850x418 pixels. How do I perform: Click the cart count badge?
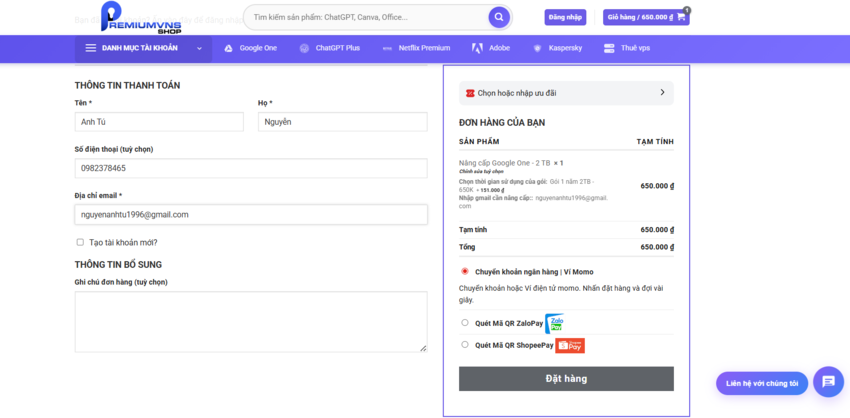coord(687,10)
